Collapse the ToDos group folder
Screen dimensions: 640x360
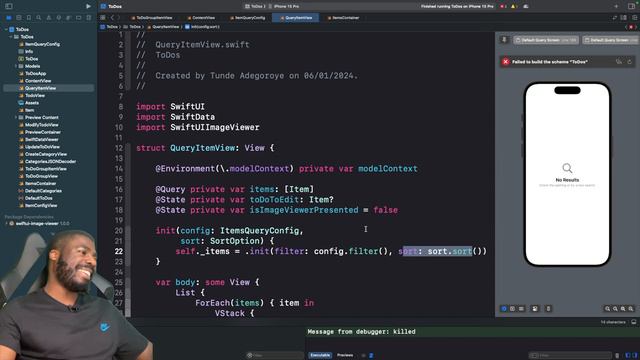(x=11, y=37)
